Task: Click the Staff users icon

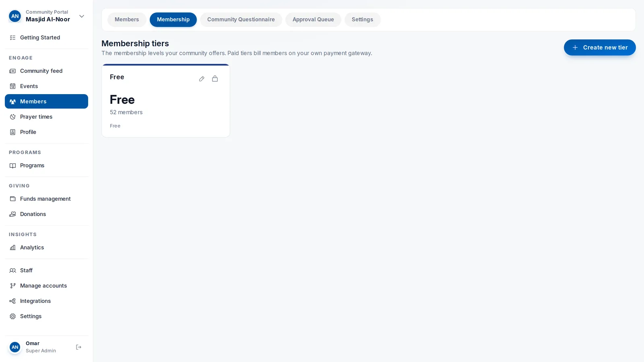Action: coord(12,271)
